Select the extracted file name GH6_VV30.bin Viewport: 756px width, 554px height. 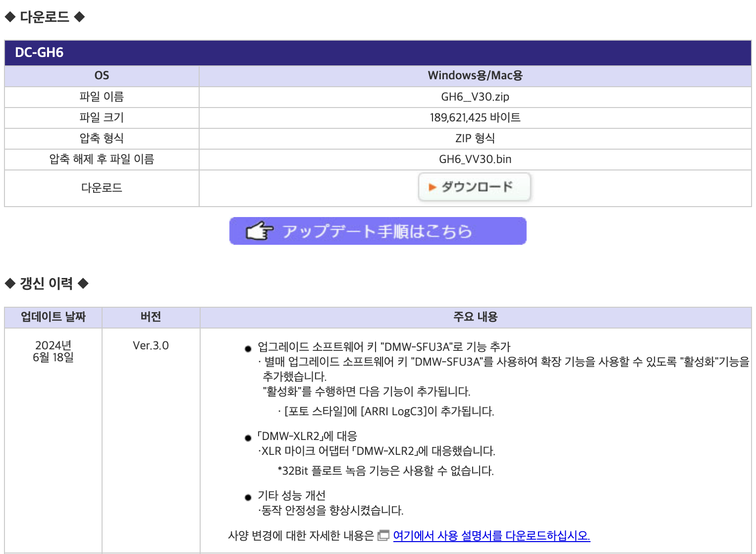point(475,160)
